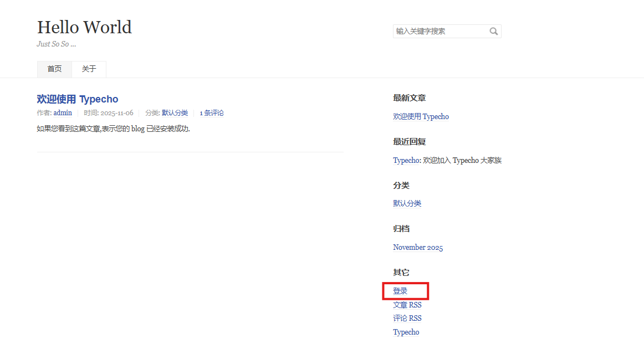The image size is (644, 364).
Task: Switch to the 首页 tab
Action: (54, 69)
